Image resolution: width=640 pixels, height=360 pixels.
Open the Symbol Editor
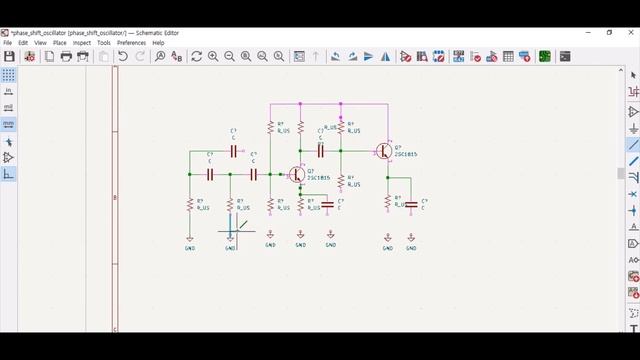(x=406, y=56)
